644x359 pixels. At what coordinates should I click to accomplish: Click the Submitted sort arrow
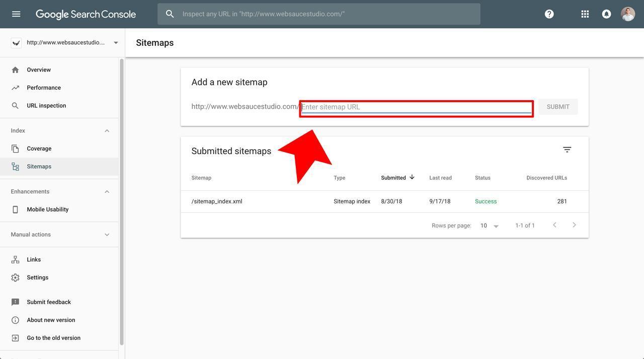[412, 177]
